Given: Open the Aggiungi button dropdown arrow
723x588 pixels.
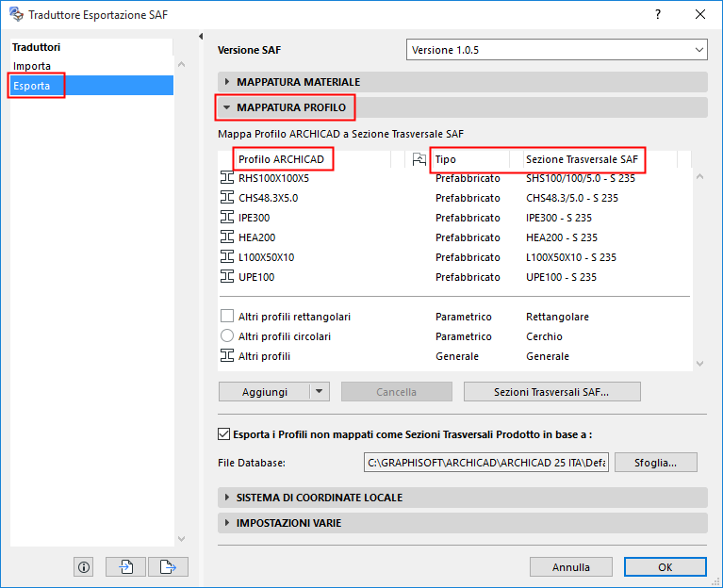Looking at the screenshot, I should tap(320, 392).
